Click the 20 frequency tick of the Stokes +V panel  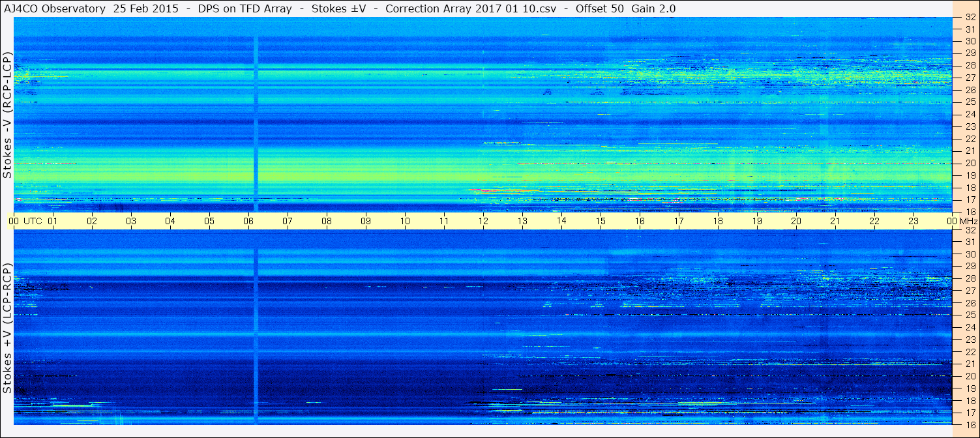coord(970,376)
